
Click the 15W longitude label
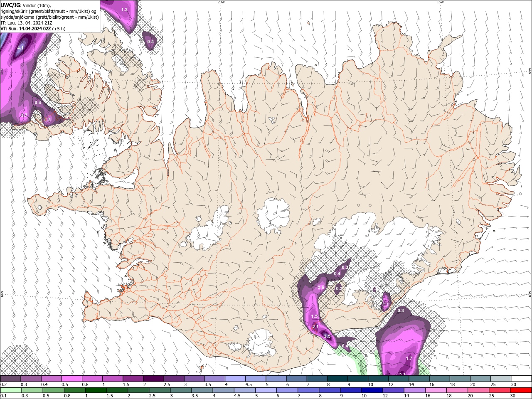coord(440,2)
